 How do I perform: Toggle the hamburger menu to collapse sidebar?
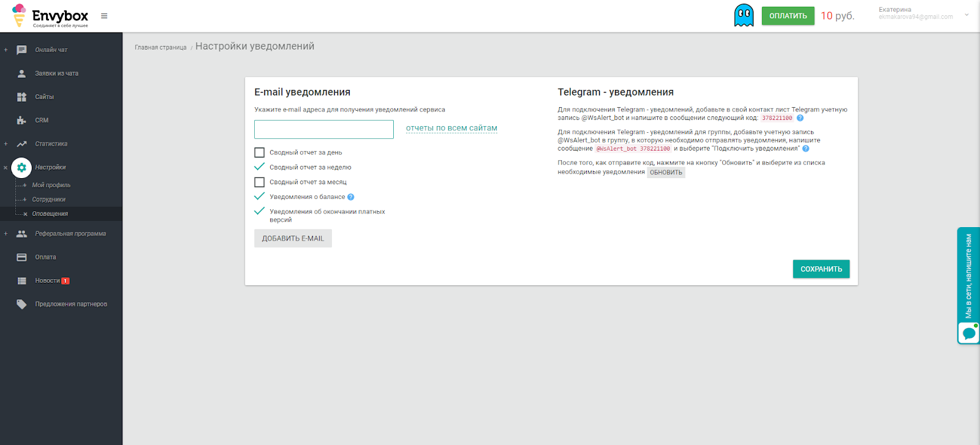(104, 16)
